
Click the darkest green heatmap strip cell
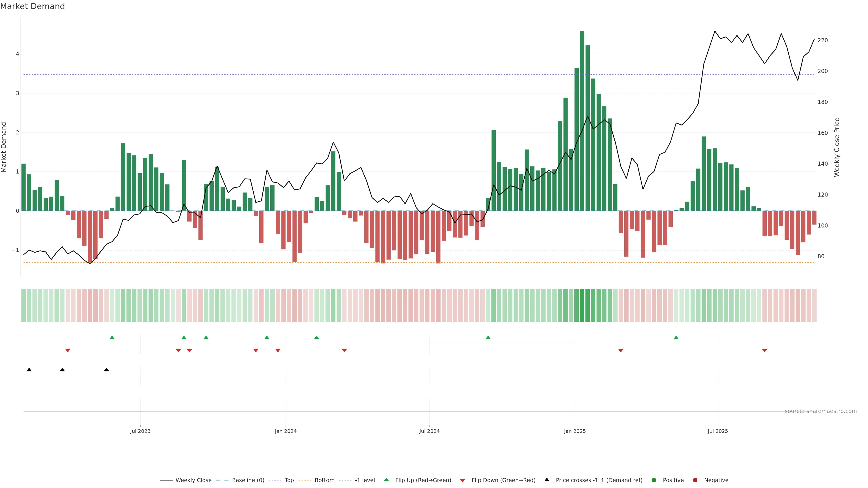point(582,305)
